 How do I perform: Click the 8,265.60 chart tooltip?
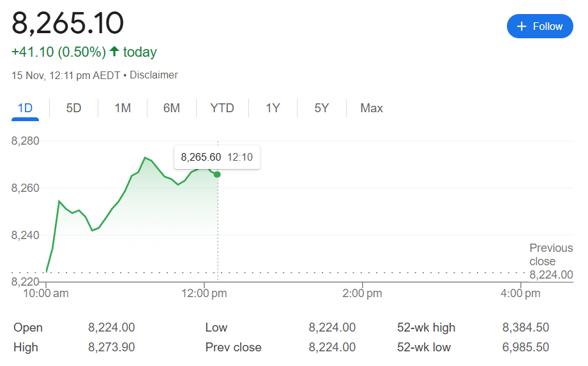click(217, 157)
